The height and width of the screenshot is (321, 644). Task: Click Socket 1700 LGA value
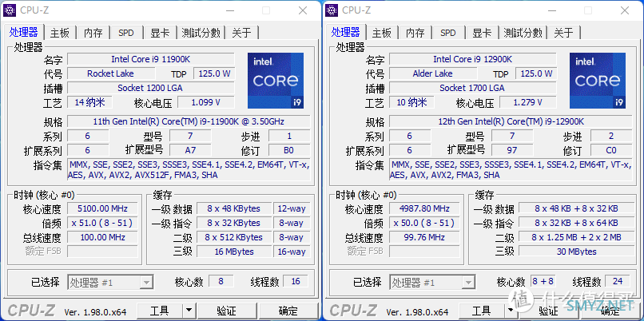click(473, 88)
